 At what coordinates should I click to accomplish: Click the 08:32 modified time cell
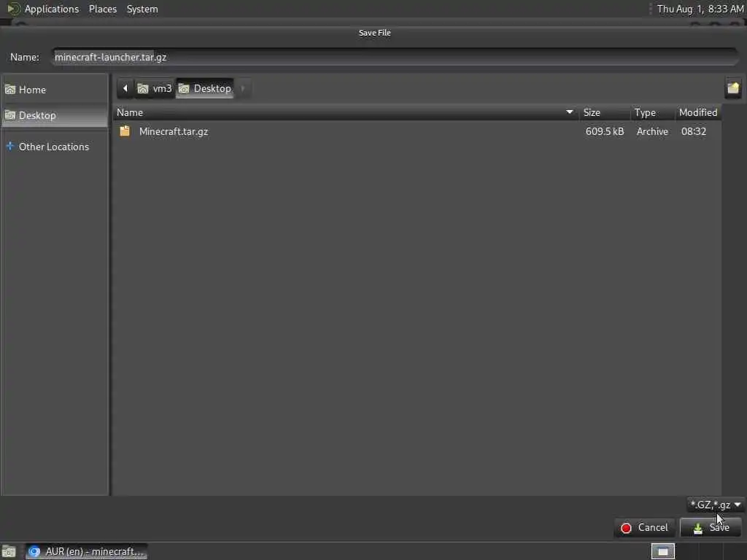694,131
